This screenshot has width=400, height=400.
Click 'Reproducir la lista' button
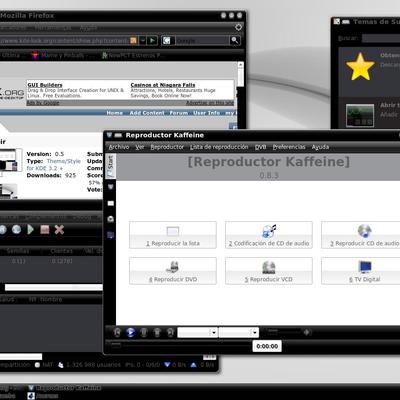pos(173,235)
